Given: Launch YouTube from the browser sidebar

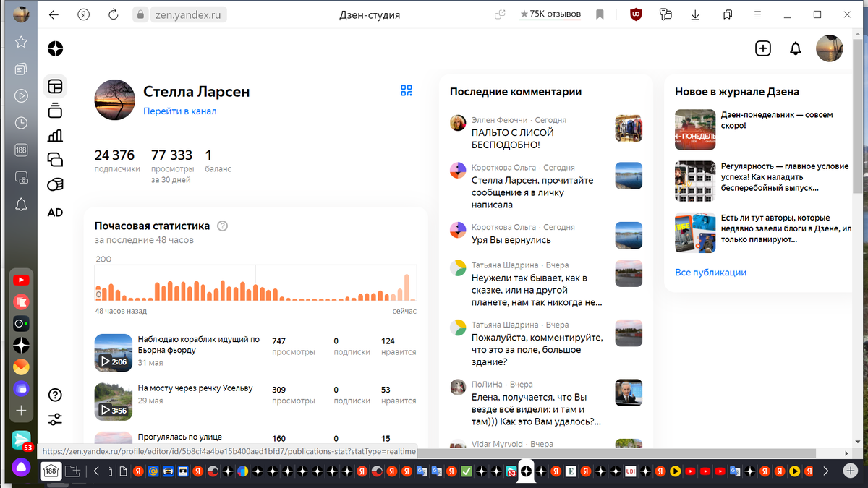Looking at the screenshot, I should click(x=21, y=280).
